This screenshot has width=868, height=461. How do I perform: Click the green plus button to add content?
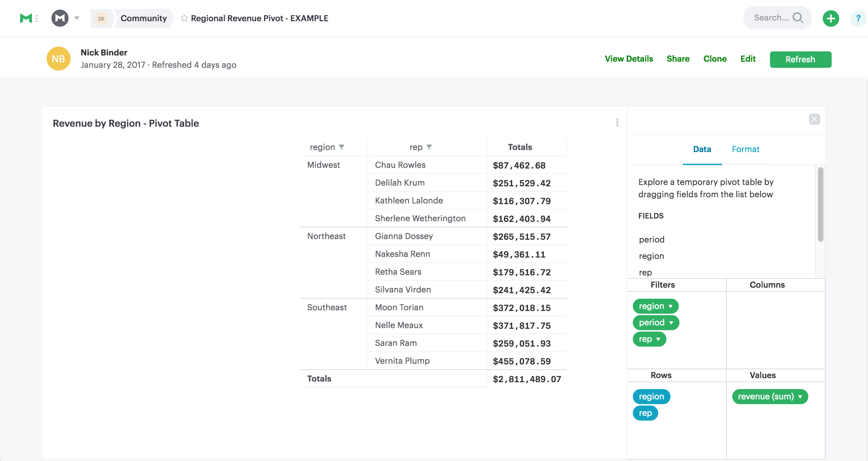coord(831,18)
